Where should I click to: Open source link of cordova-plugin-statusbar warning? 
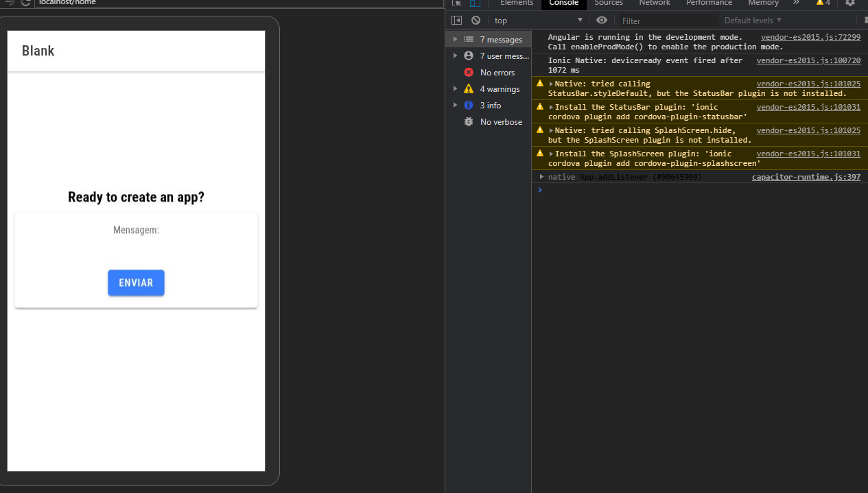[x=808, y=107]
